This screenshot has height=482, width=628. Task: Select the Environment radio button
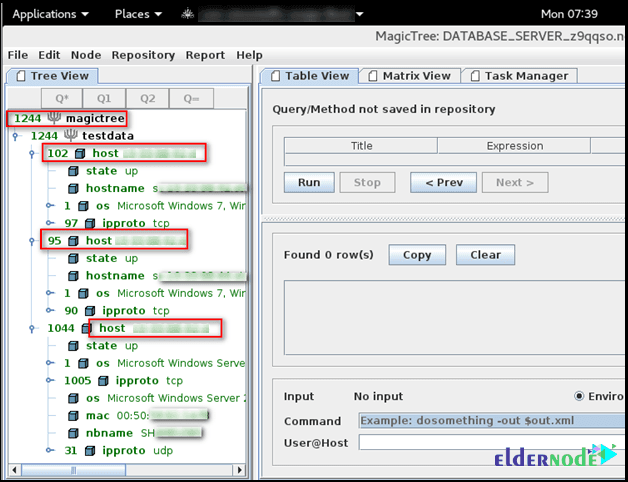pyautogui.click(x=580, y=396)
